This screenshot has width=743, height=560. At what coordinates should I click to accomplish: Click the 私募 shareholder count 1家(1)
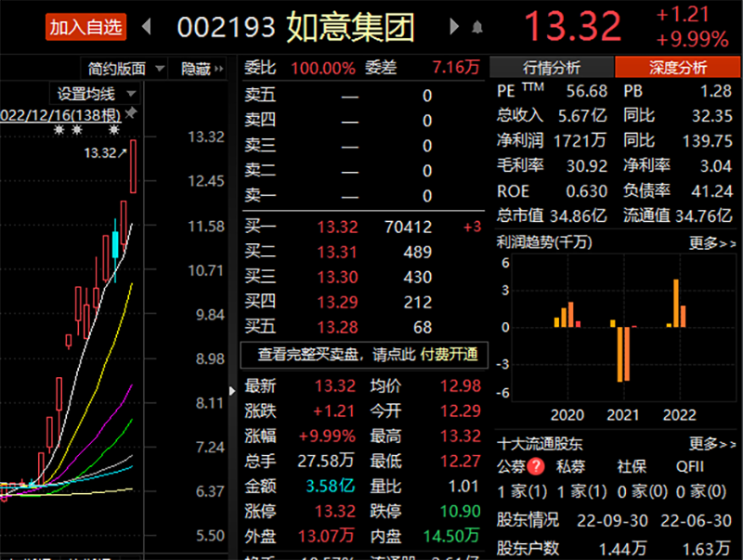click(582, 492)
